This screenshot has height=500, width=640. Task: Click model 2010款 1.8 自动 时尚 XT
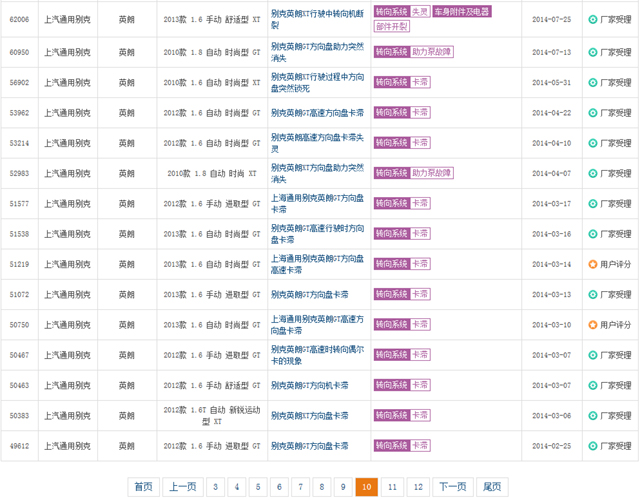pyautogui.click(x=212, y=173)
